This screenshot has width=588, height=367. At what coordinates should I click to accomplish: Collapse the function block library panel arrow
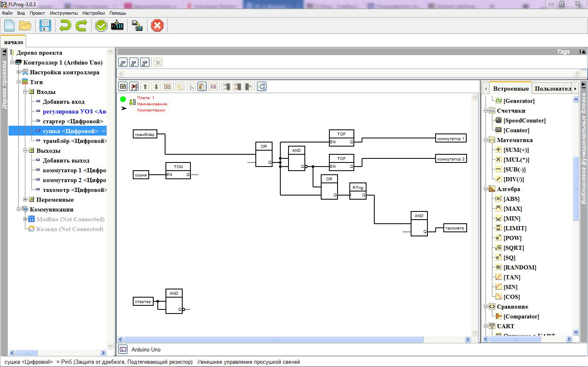[x=584, y=85]
